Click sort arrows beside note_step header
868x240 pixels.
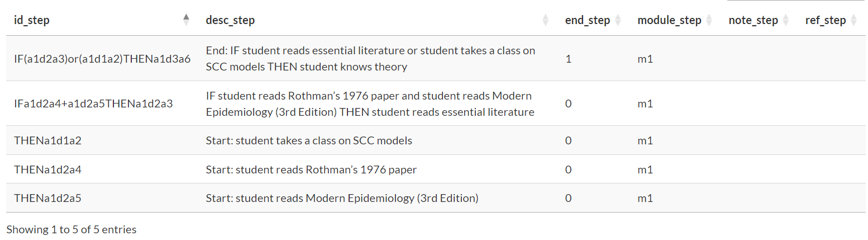pos(785,21)
